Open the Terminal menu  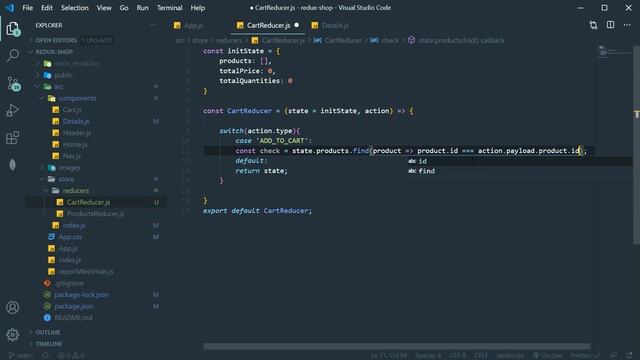169,8
